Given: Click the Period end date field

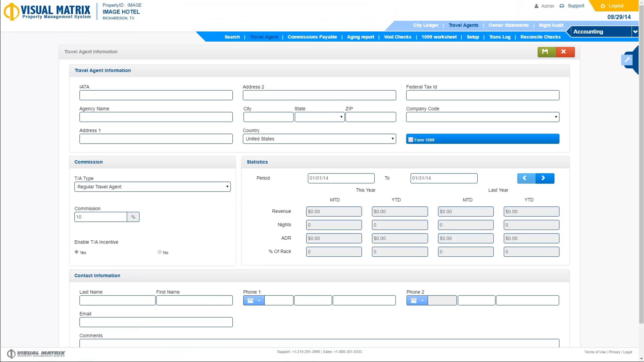Looking at the screenshot, I should point(444,178).
